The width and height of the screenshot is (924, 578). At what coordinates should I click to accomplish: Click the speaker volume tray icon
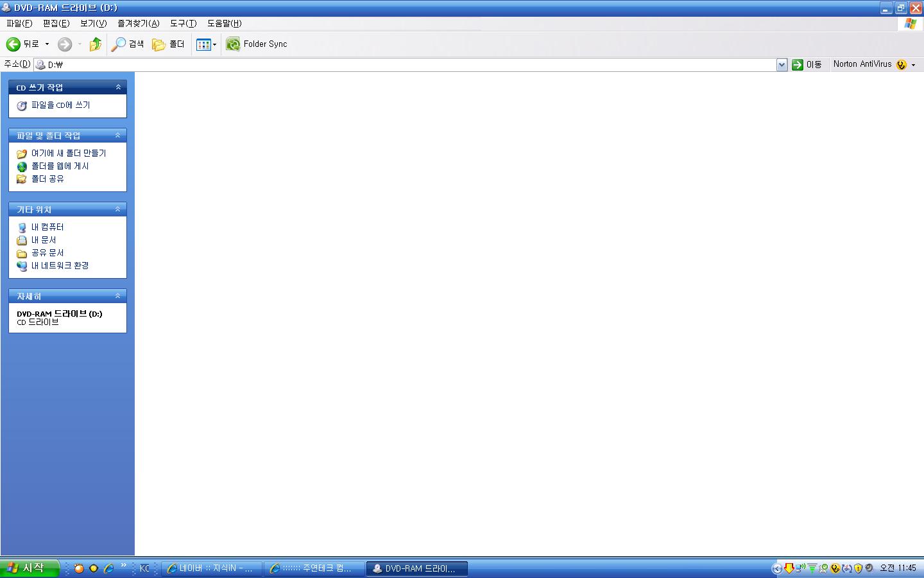click(869, 568)
